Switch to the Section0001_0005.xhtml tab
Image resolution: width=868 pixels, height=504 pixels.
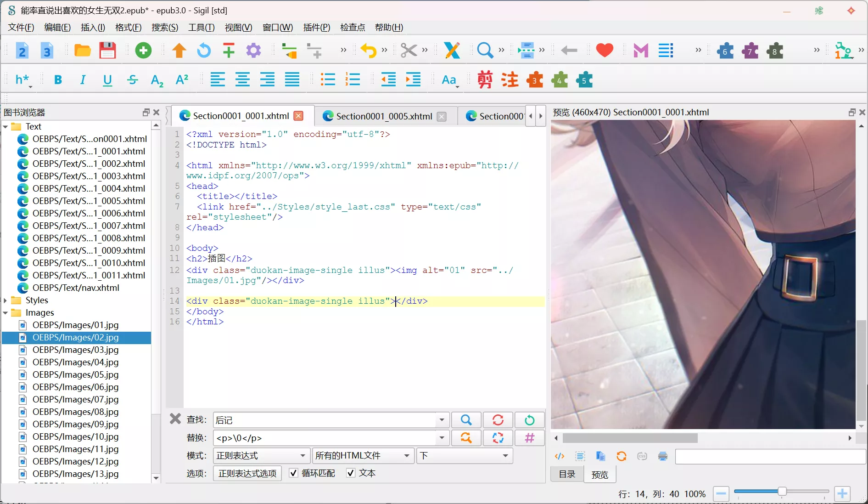click(384, 116)
